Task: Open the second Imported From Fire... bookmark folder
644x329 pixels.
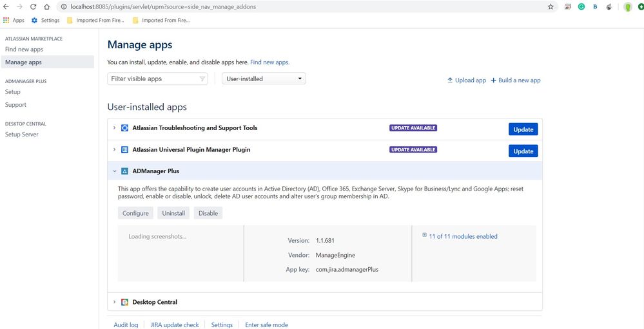Action: coord(161,20)
